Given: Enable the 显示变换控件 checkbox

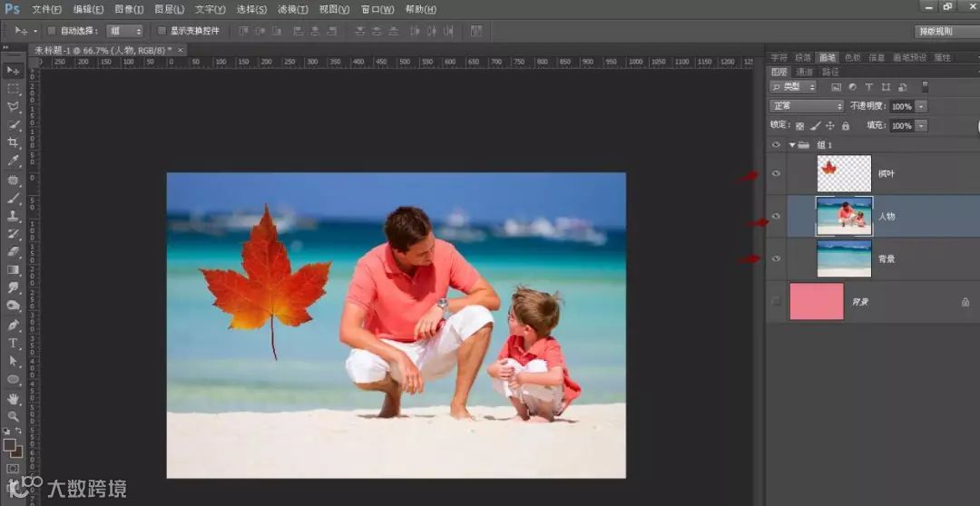Looking at the screenshot, I should point(162,31).
